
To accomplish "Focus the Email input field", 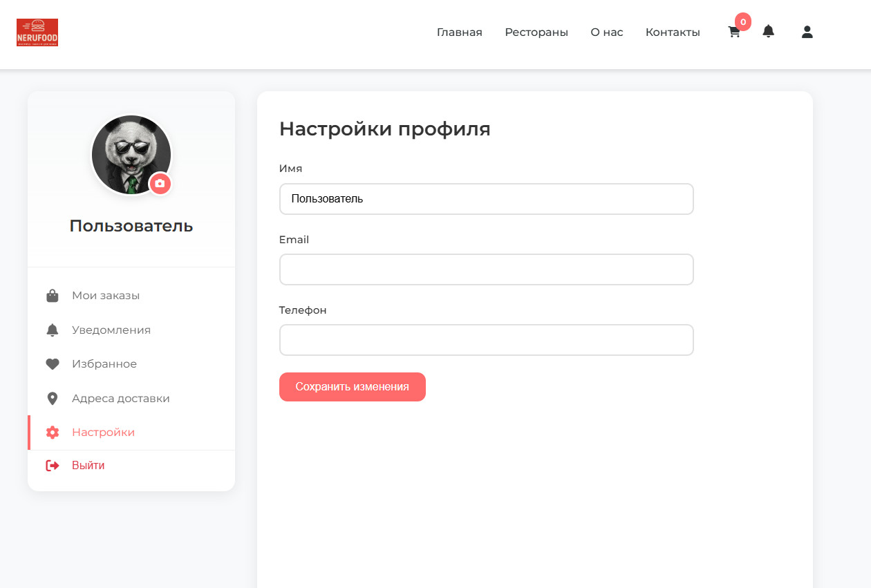I will point(487,269).
